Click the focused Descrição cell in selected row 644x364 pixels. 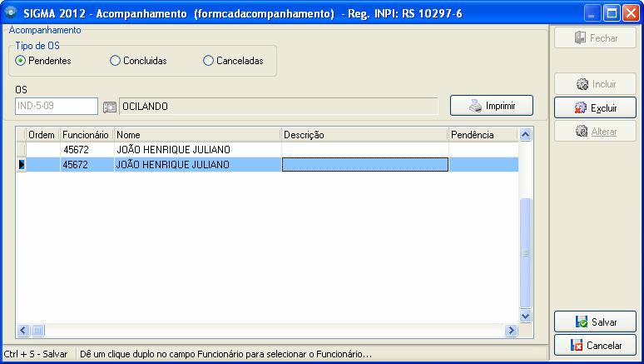pyautogui.click(x=364, y=165)
